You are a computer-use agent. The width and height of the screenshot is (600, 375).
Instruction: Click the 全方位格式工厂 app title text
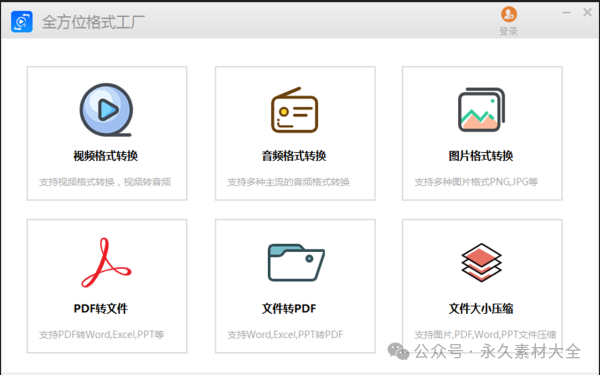click(93, 22)
